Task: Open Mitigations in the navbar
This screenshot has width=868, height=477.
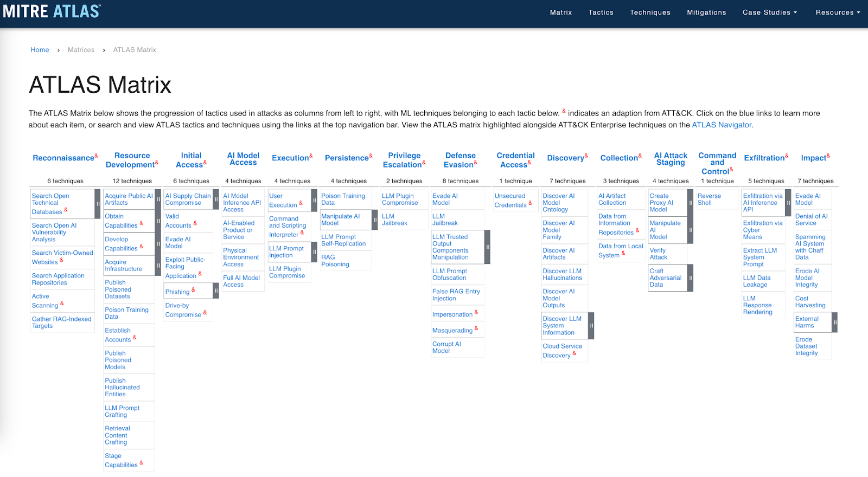Action: coord(706,12)
